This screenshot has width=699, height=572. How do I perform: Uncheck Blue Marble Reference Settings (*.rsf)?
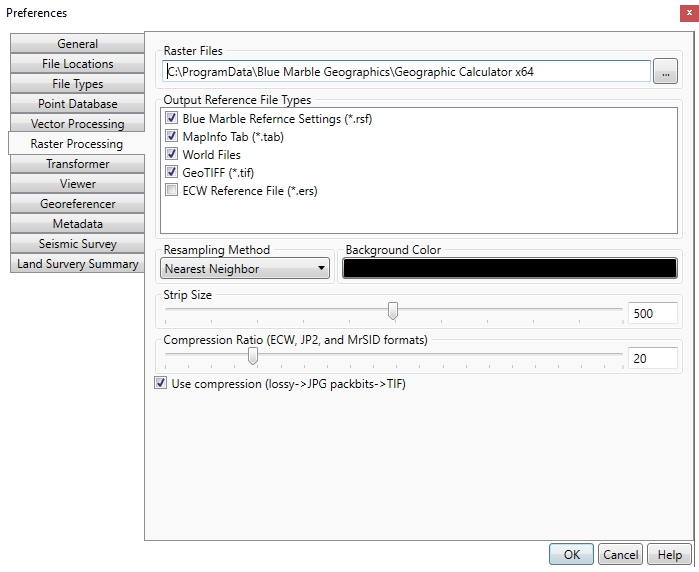172,119
